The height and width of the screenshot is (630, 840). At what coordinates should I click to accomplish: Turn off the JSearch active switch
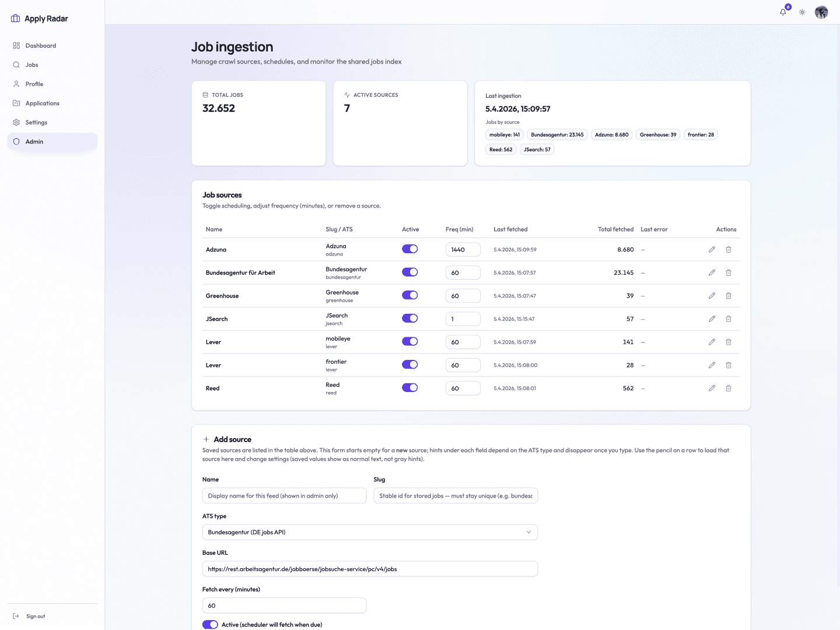pyautogui.click(x=410, y=318)
